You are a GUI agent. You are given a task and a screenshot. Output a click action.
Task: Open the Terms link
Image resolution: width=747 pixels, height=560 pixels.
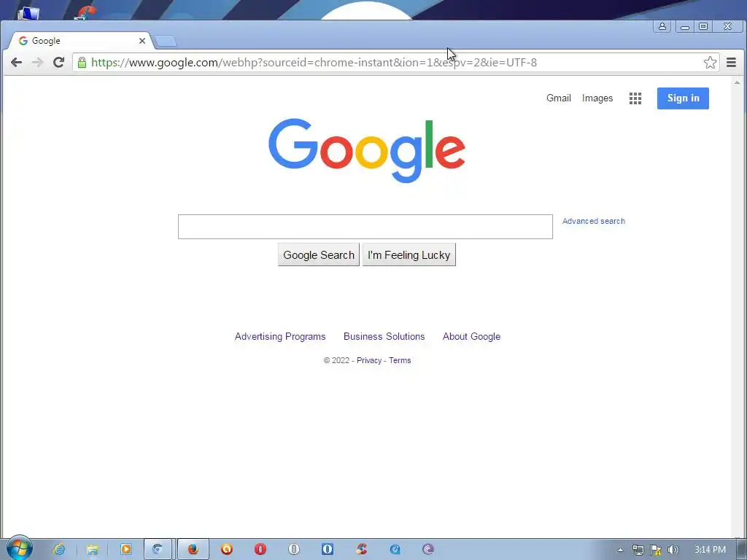[x=400, y=360]
